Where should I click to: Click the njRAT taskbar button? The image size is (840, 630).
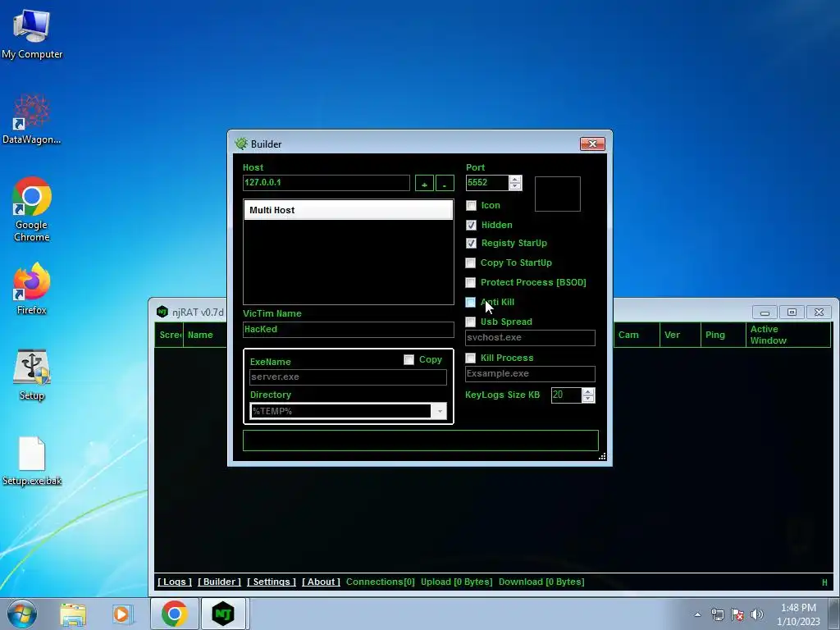point(223,614)
